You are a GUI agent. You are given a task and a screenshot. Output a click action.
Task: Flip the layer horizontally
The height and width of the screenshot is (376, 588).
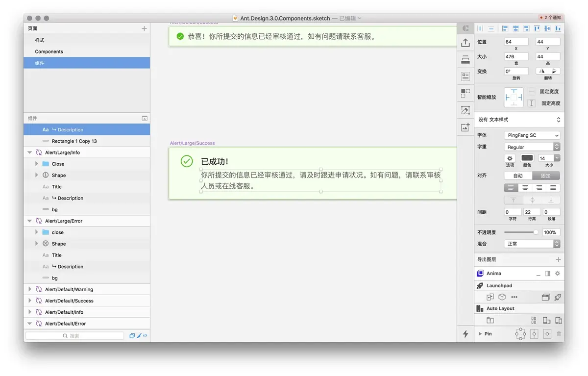click(x=541, y=71)
